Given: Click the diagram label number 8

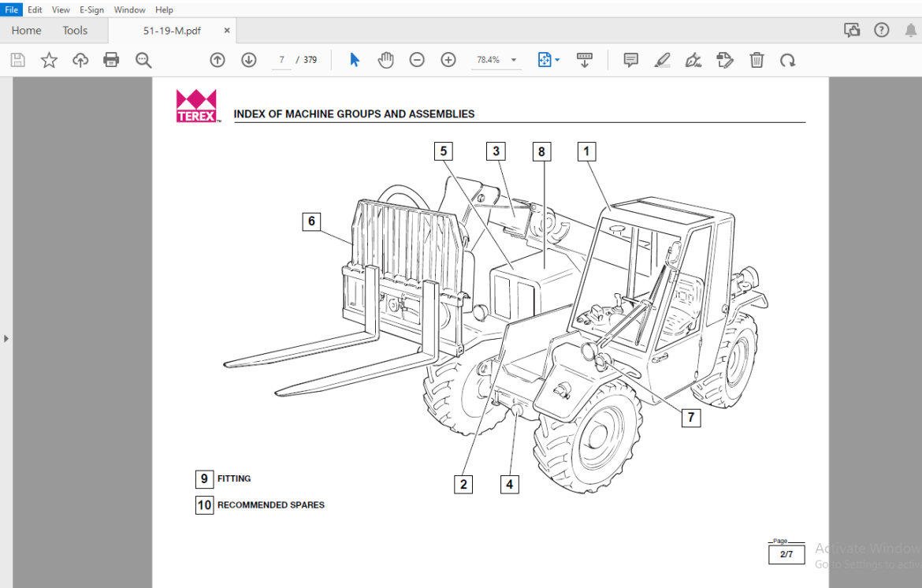Looking at the screenshot, I should [541, 151].
